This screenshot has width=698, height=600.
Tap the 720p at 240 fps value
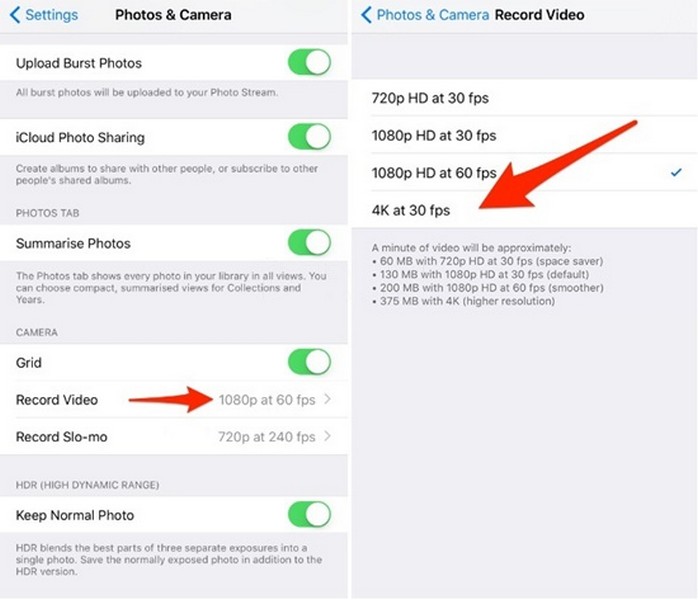click(x=267, y=437)
